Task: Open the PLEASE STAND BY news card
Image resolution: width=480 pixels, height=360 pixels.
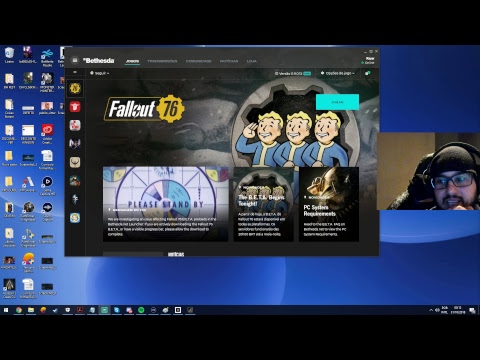Action: pyautogui.click(x=166, y=204)
